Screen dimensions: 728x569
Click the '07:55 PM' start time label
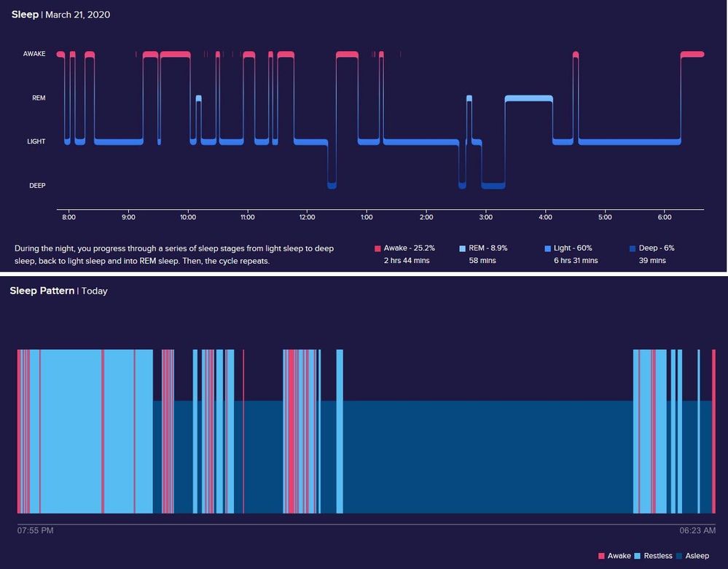35,530
